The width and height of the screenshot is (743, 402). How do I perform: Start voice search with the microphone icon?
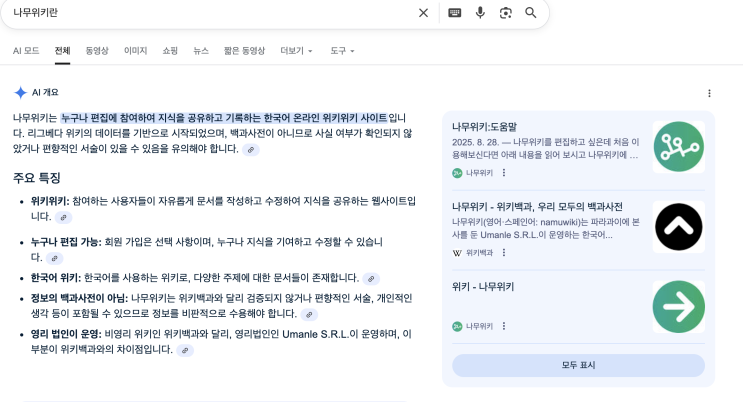(x=480, y=13)
